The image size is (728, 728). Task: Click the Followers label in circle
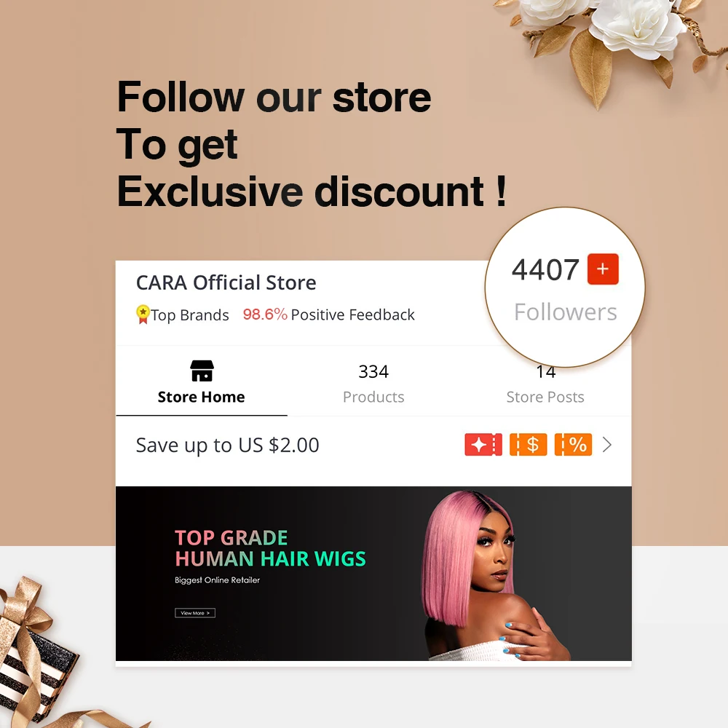tap(566, 312)
